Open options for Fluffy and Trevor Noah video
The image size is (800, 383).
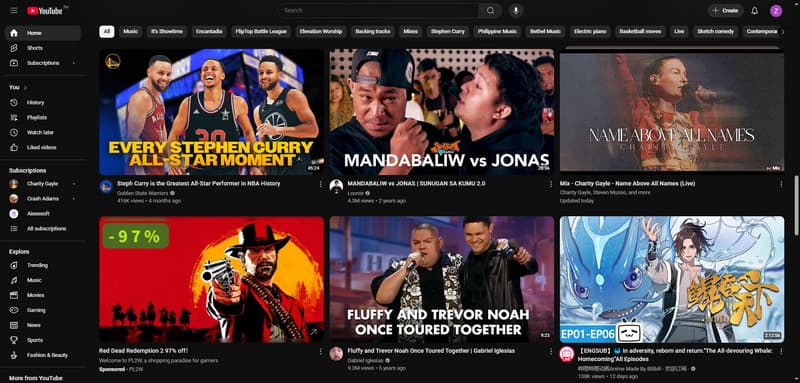coord(551,351)
